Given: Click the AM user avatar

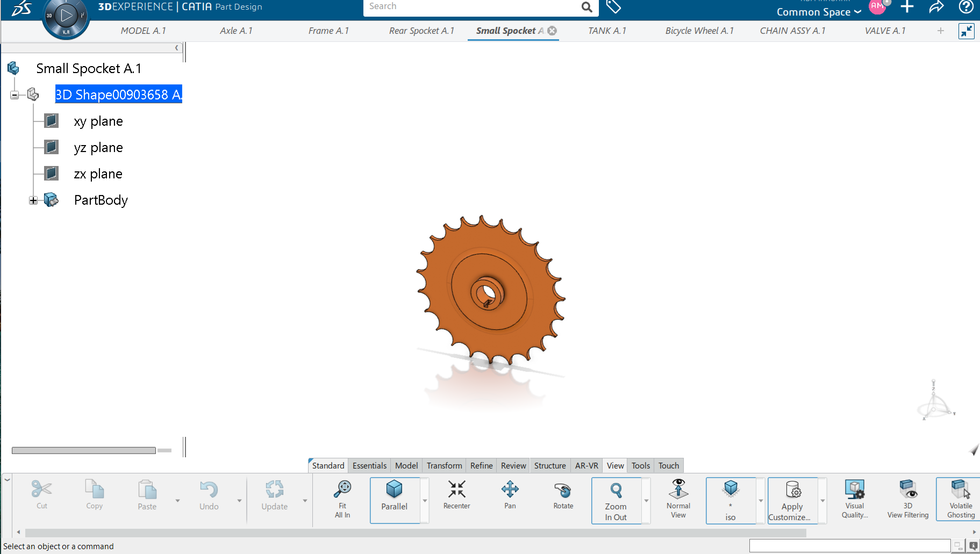Looking at the screenshot, I should pos(877,6).
